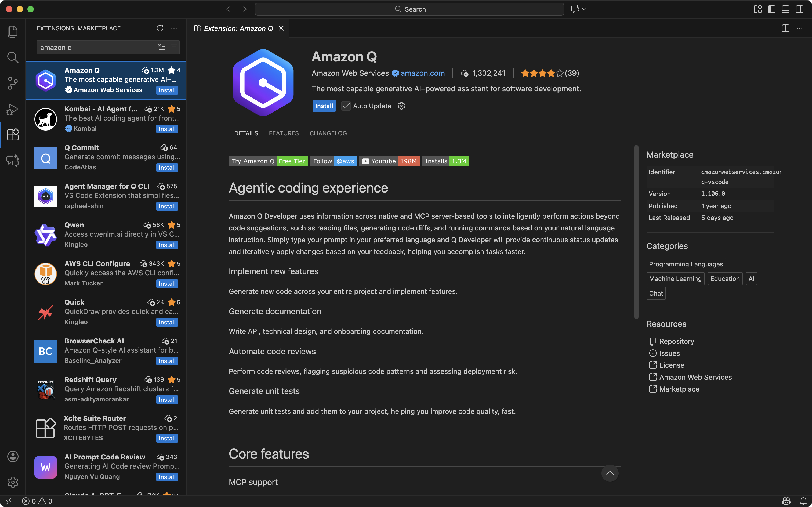
Task: Toggle the primary sidebar visibility
Action: (x=771, y=9)
